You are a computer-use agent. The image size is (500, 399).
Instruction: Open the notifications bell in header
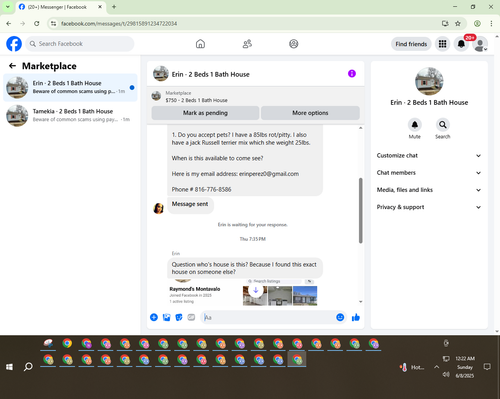(461, 44)
